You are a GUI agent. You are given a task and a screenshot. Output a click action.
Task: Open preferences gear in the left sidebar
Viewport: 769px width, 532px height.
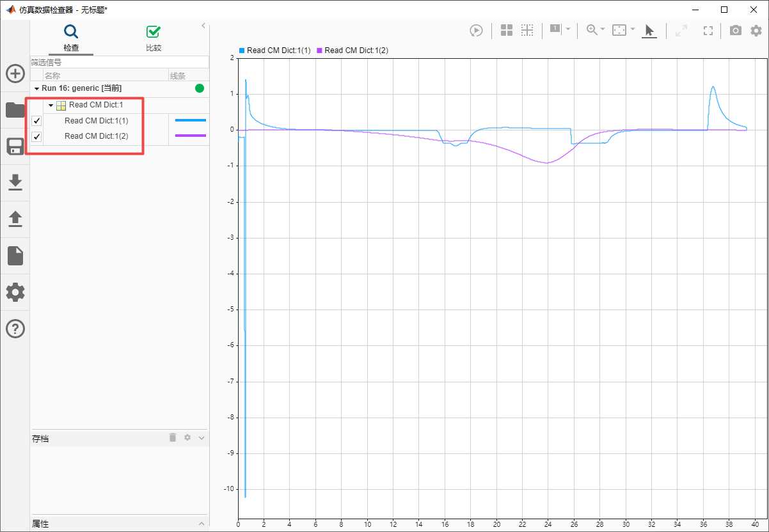[15, 293]
